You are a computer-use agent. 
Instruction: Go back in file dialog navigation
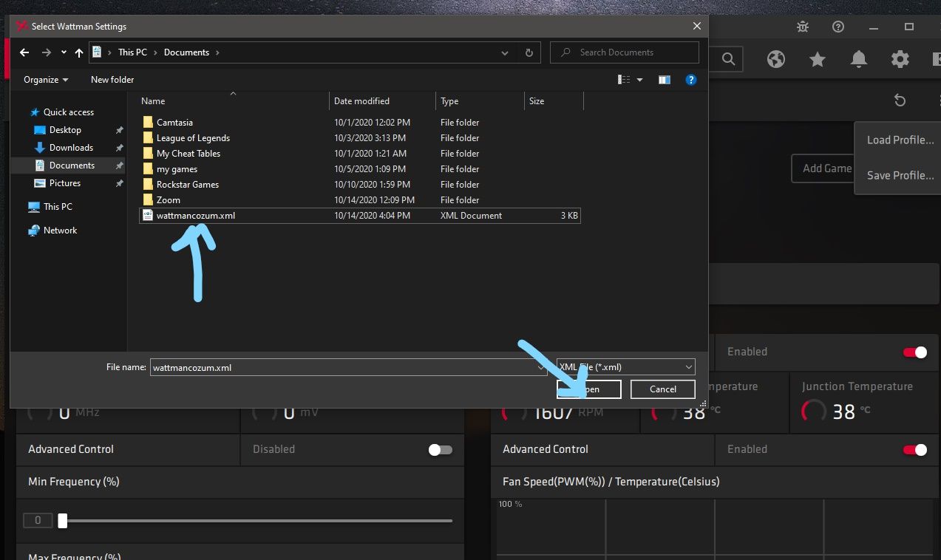24,52
